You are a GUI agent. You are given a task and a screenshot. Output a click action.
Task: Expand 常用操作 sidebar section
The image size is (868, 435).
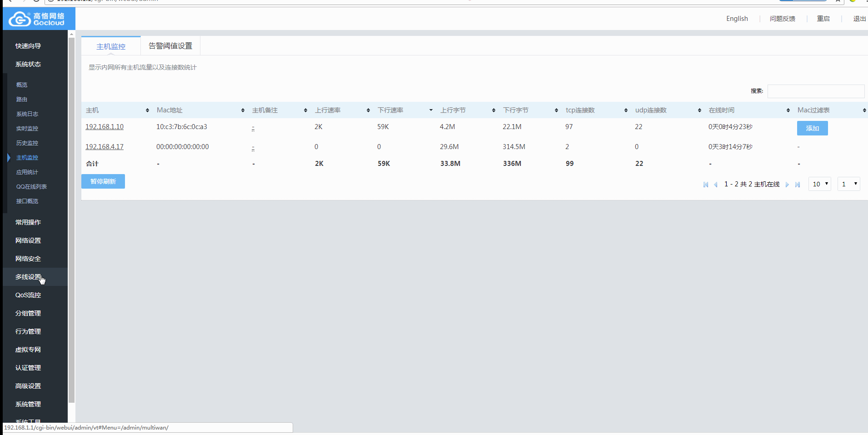[28, 222]
